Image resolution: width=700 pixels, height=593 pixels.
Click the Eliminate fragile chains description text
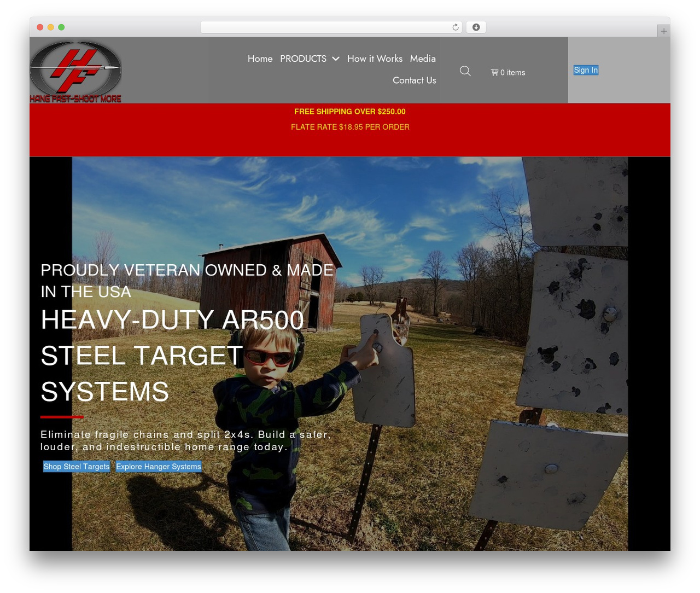point(185,440)
